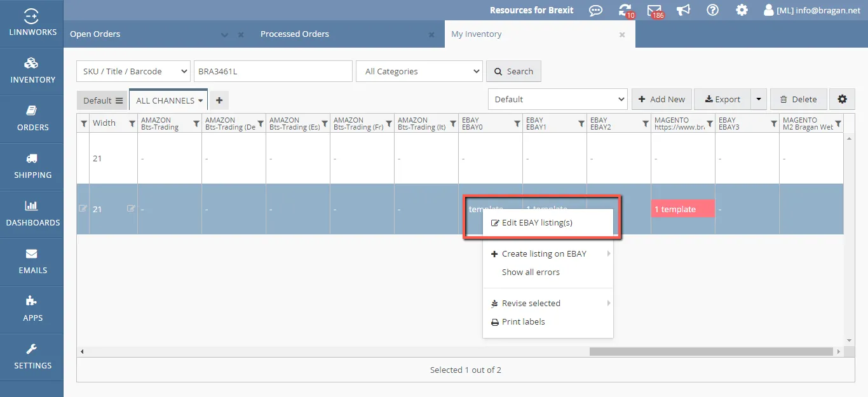Viewport: 868px width, 397px height.
Task: Open the grid settings gear icon
Action: (x=843, y=99)
